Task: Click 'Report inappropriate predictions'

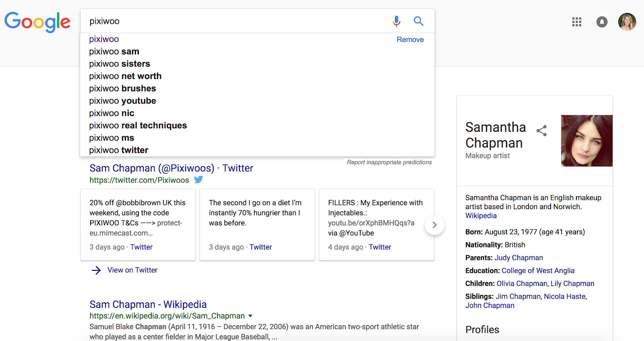Action: point(389,162)
